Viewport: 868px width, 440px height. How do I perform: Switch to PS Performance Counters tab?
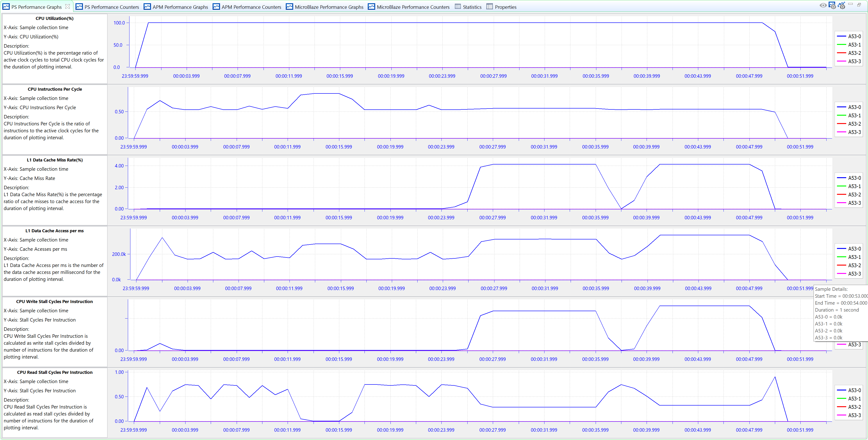click(107, 7)
